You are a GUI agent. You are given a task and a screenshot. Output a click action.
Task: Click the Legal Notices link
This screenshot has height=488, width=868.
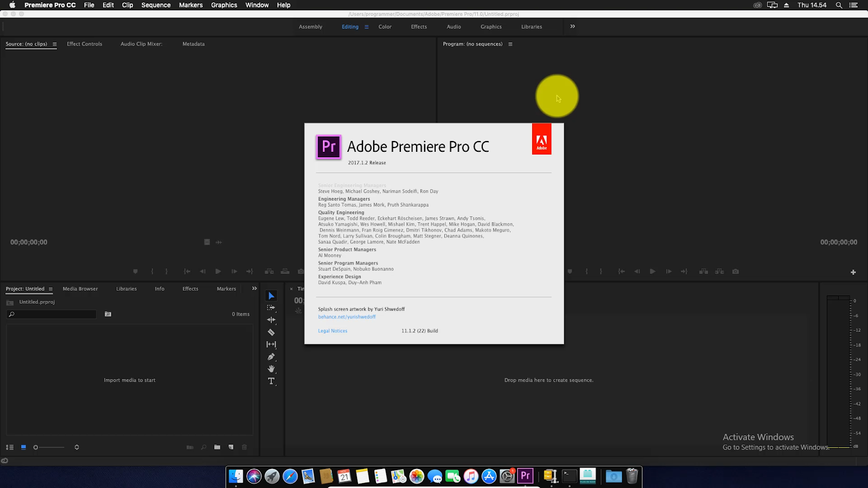click(332, 331)
